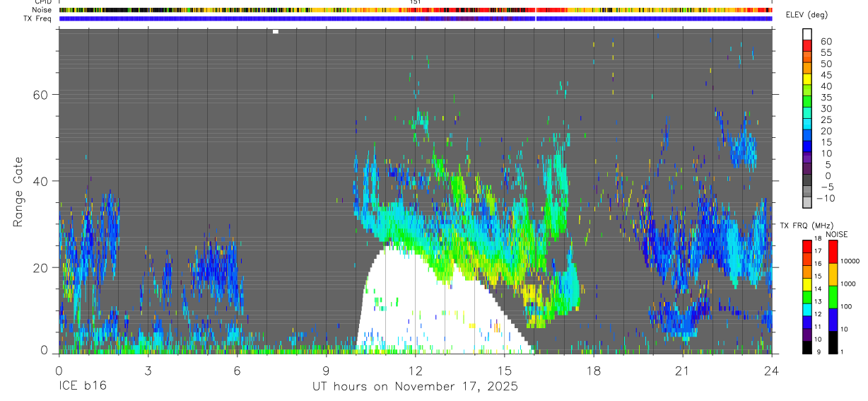Click x-axis tick label 18 under the plot
The width and height of the screenshot is (868, 401).
[593, 371]
